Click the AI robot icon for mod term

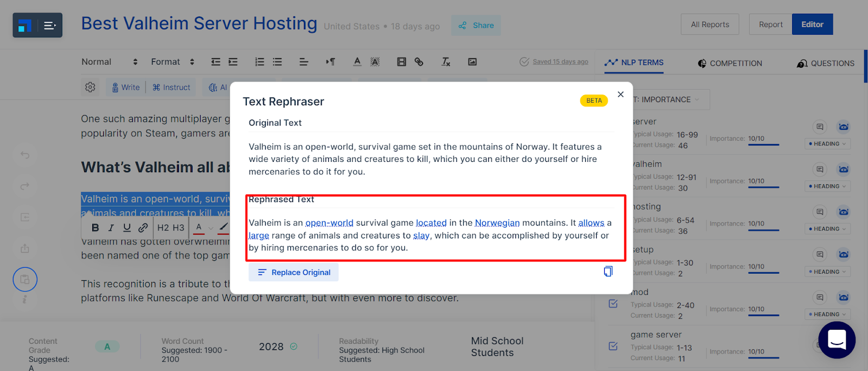844,297
